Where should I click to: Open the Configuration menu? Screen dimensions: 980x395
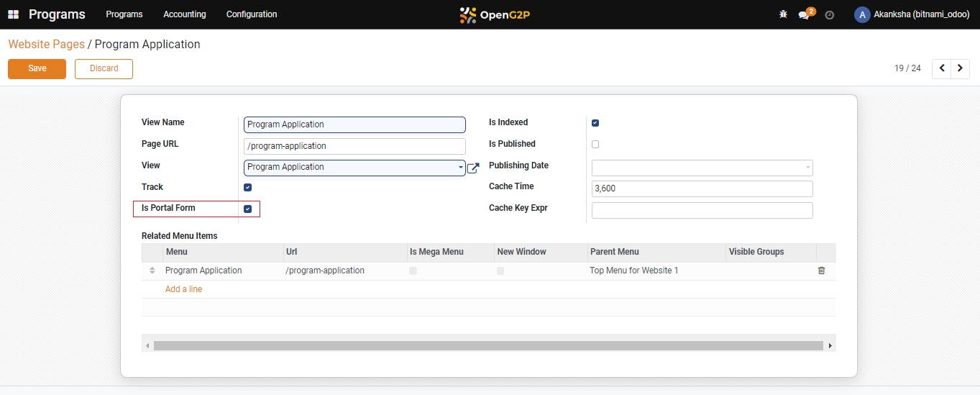point(251,14)
